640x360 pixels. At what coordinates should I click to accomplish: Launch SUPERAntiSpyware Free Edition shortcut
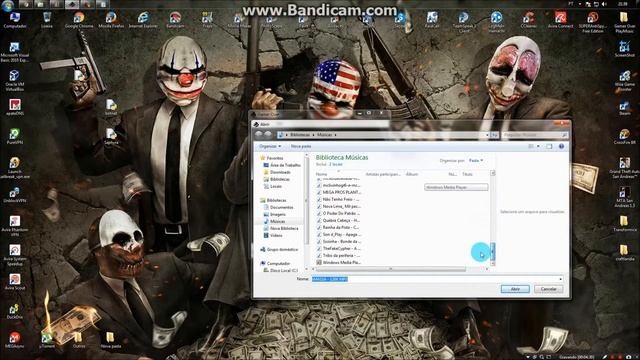(x=593, y=22)
